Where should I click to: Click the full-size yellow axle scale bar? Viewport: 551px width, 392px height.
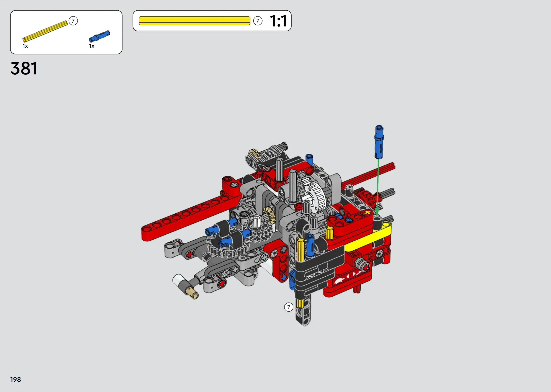[x=194, y=21]
